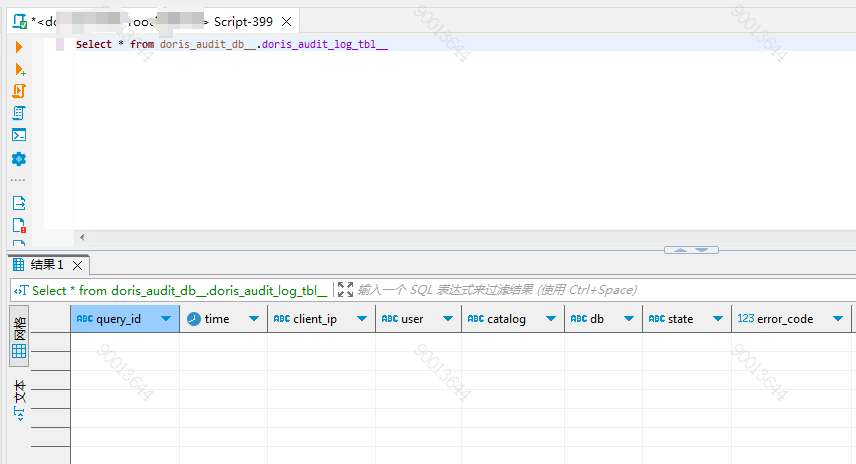Run the SQL statement with Execute icon
Image resolution: width=856 pixels, height=464 pixels.
18,47
